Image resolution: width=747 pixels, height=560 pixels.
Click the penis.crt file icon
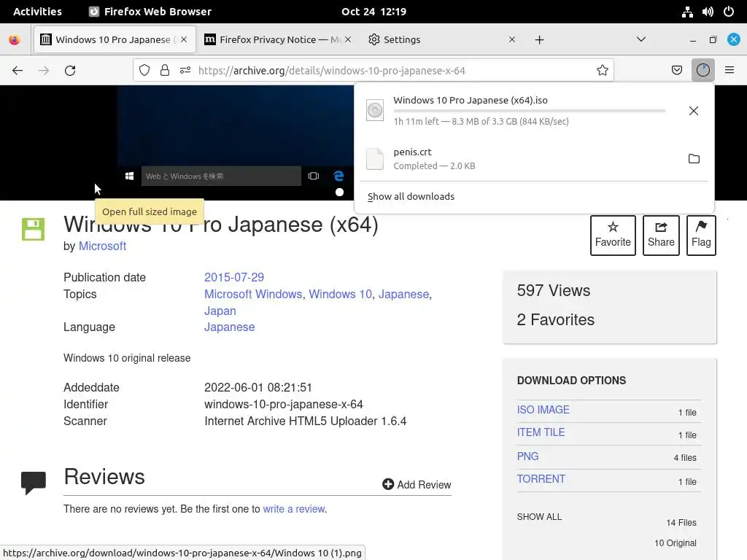pyautogui.click(x=375, y=159)
